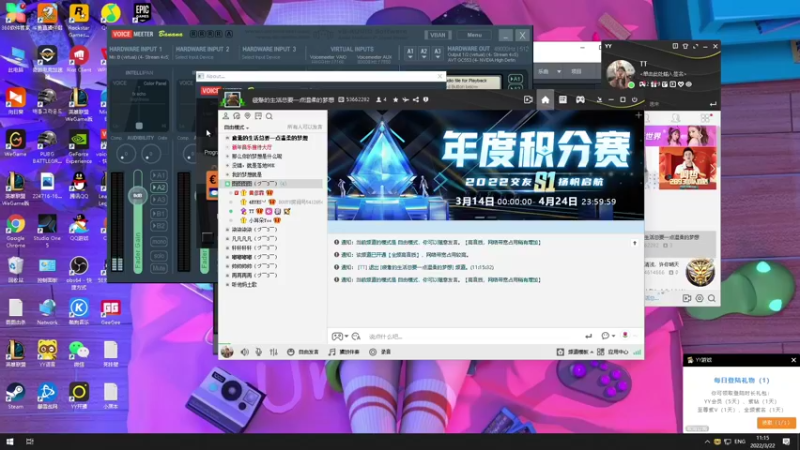Toggle solo on Voicemeeter strip 1
800x450 pixels.
click(159, 256)
